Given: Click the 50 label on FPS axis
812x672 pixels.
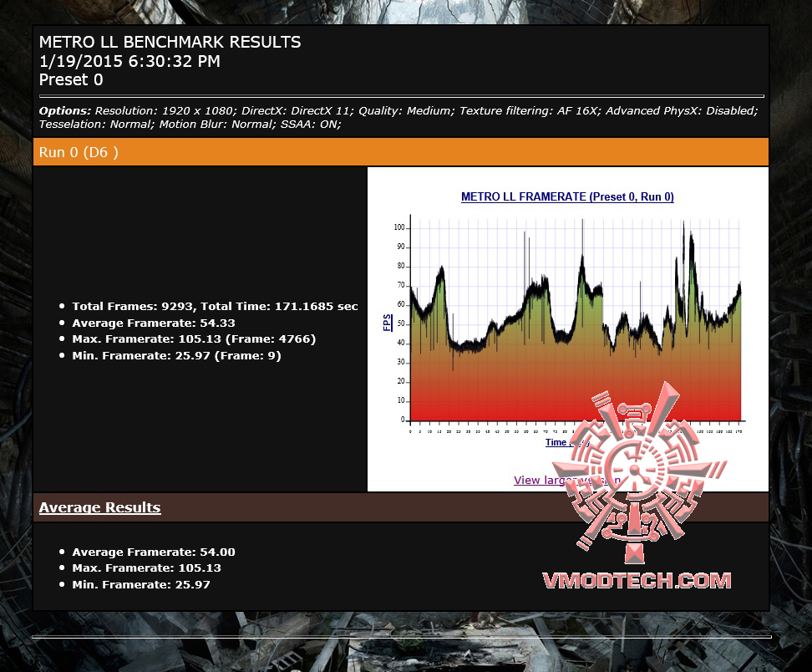Looking at the screenshot, I should point(401,323).
